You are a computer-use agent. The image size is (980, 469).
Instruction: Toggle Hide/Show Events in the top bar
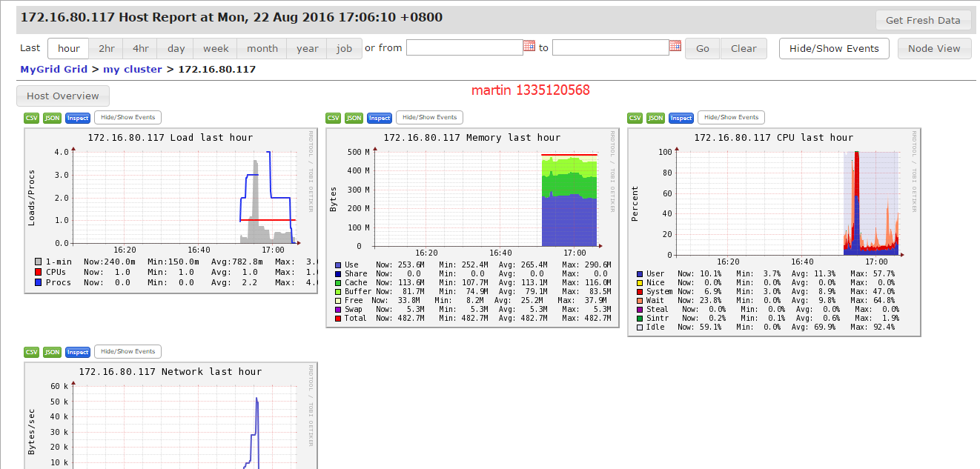(x=834, y=48)
